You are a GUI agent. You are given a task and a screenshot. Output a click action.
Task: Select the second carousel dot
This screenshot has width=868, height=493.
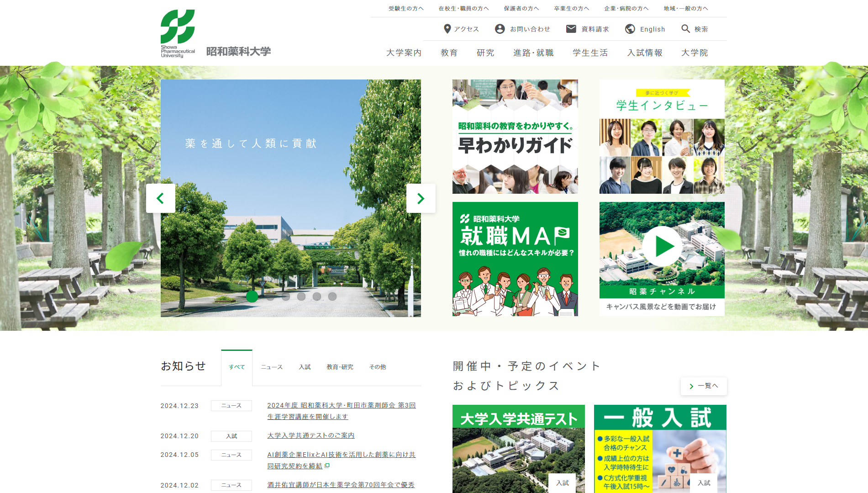[x=270, y=297]
